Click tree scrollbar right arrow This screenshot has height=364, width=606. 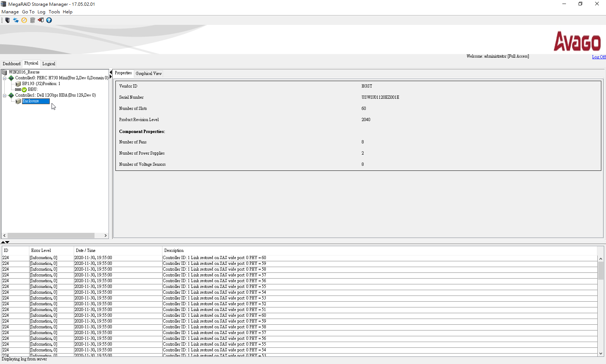(105, 235)
